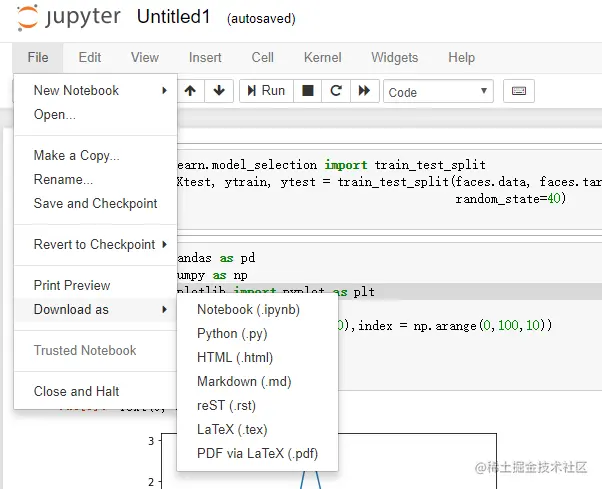The height and width of the screenshot is (489, 602).
Task: Open command palette keyboard icon
Action: (519, 91)
